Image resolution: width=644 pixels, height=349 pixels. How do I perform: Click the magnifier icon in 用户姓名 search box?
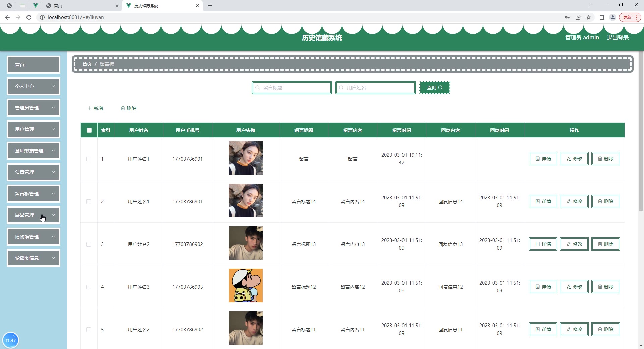tap(341, 88)
